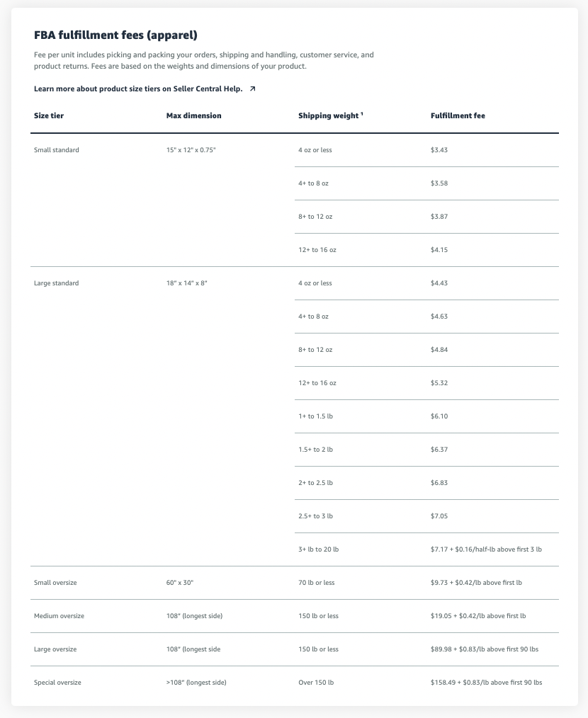Click the Special oversize row label
Viewport: 588px width, 718px height.
pyautogui.click(x=57, y=683)
